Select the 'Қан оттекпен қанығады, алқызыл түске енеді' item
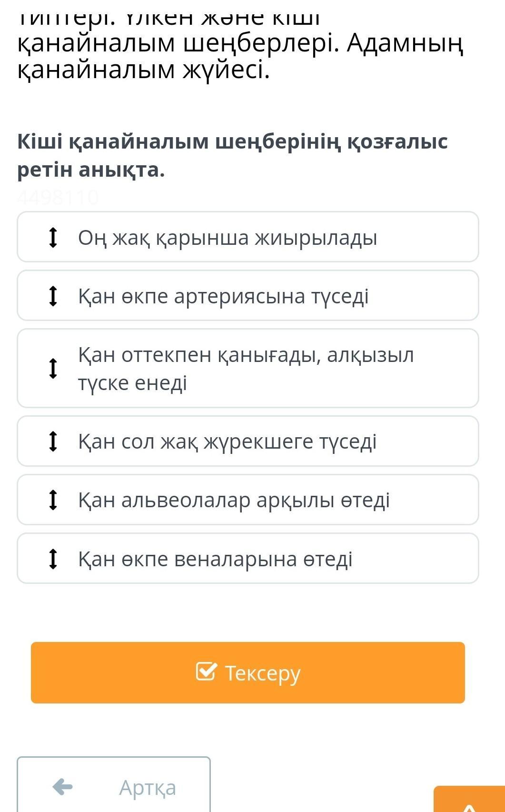Screen dimensions: 505x812 click(248, 368)
